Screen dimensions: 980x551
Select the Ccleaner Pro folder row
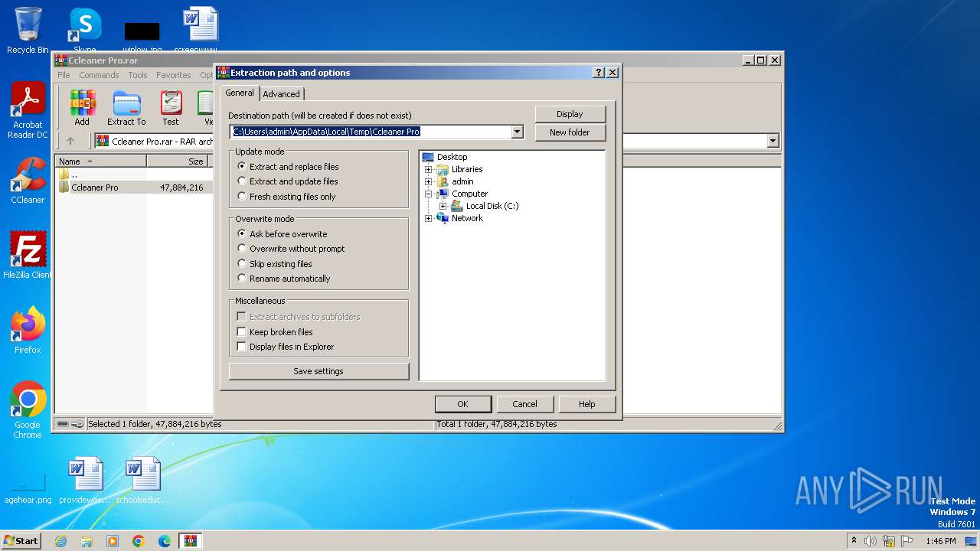pos(132,187)
